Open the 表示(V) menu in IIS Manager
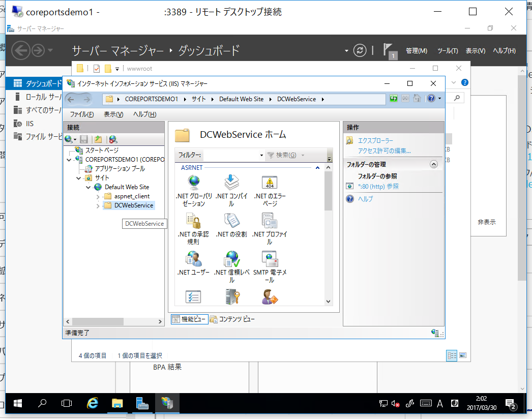Screen dimensions: 532x419 [113, 114]
